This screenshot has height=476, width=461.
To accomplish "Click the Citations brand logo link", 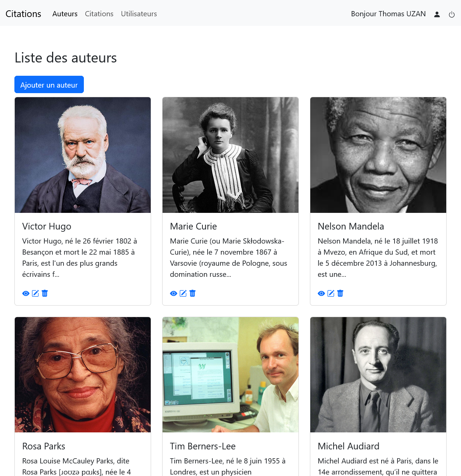I will [x=23, y=14].
